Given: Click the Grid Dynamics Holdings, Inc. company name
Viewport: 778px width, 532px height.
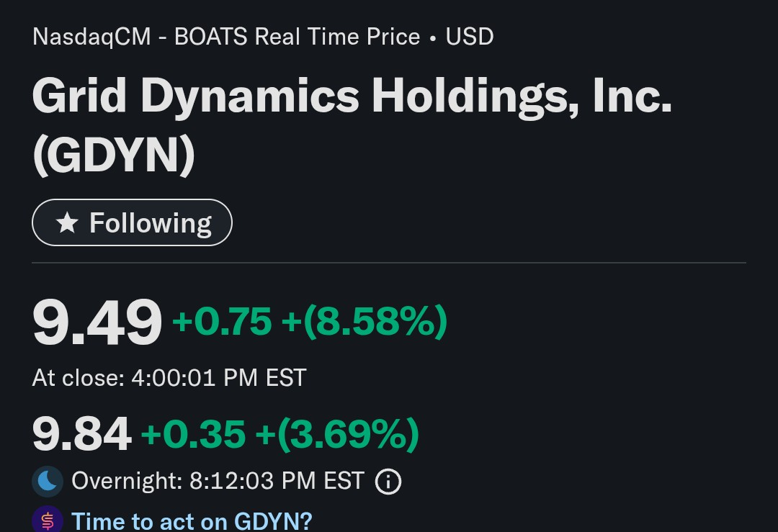Looking at the screenshot, I should pos(352,96).
